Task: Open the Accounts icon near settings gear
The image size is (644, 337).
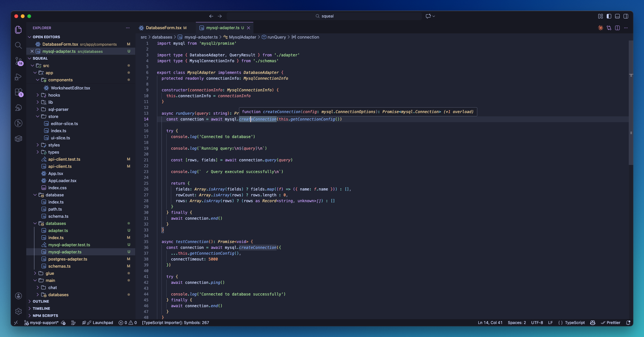Action: (x=18, y=296)
